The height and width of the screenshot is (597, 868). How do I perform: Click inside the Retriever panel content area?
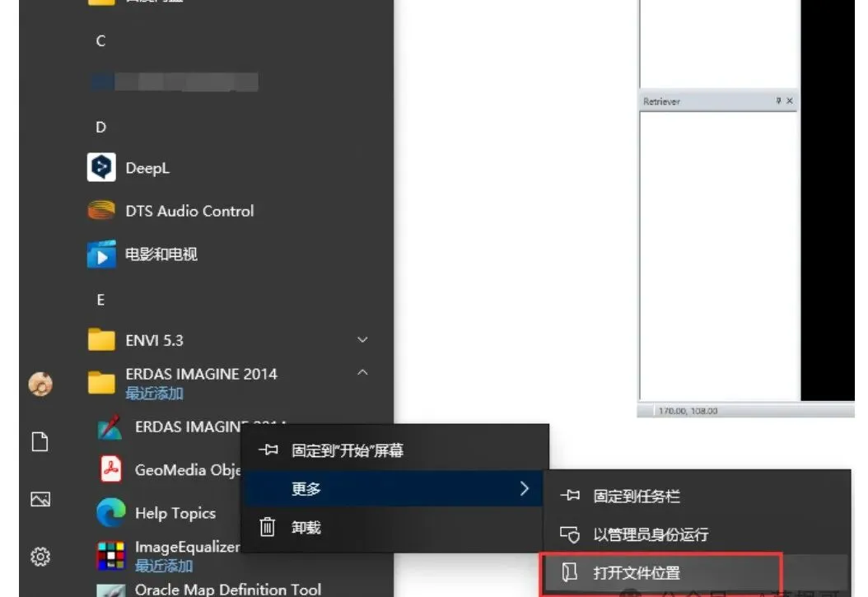coord(718,255)
